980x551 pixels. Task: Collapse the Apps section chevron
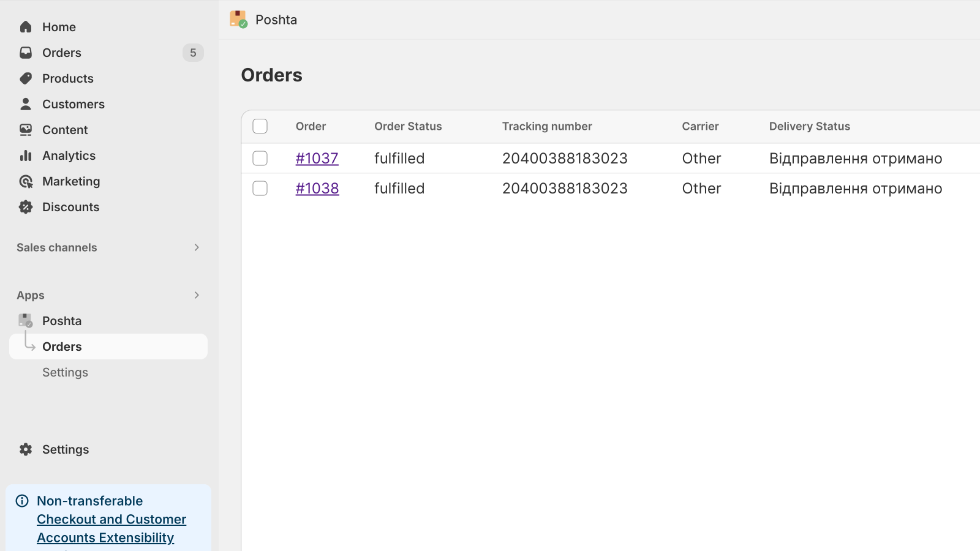(x=197, y=294)
